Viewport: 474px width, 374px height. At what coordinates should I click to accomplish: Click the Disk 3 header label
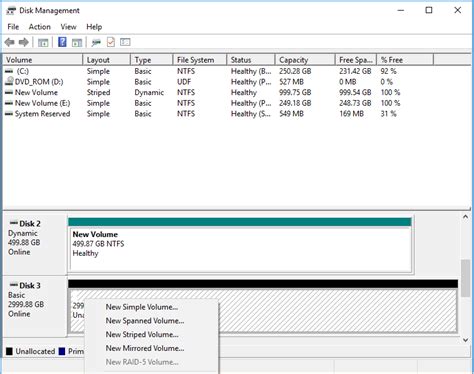coord(30,285)
